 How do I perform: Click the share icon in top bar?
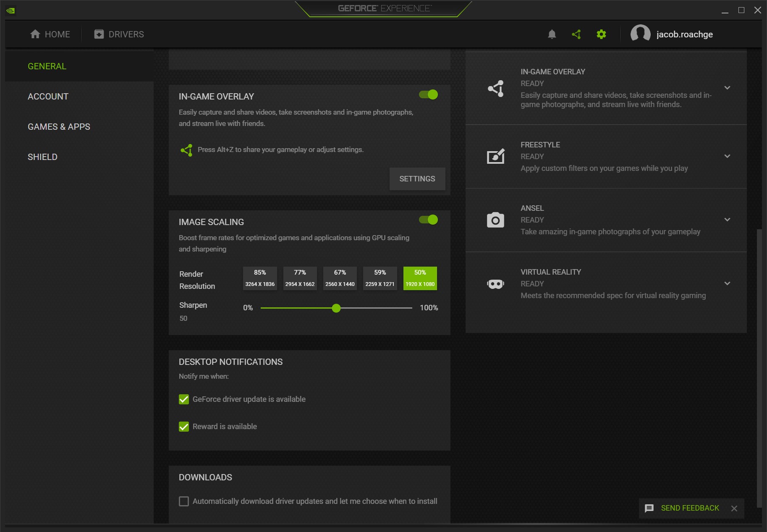(x=576, y=34)
